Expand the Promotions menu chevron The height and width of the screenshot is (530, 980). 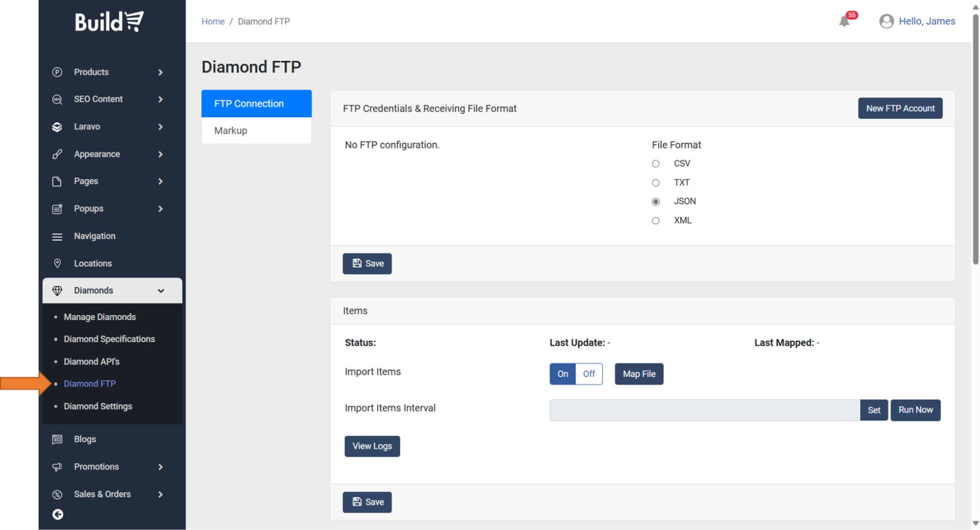[x=160, y=467]
